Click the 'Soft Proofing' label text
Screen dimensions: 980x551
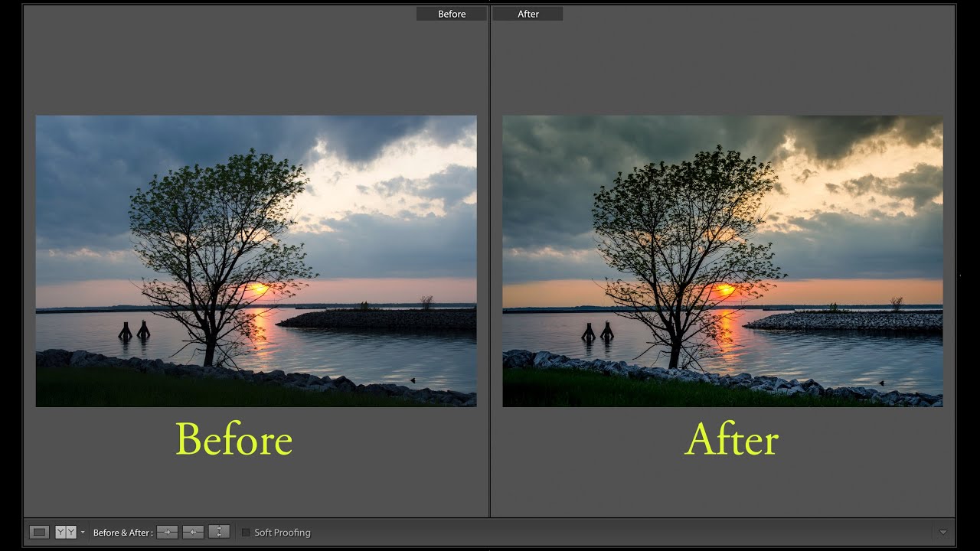pos(283,533)
